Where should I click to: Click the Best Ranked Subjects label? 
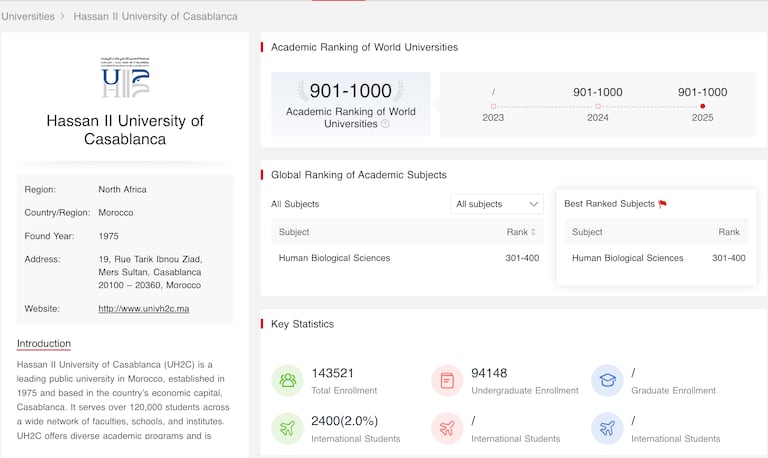pyautogui.click(x=609, y=204)
